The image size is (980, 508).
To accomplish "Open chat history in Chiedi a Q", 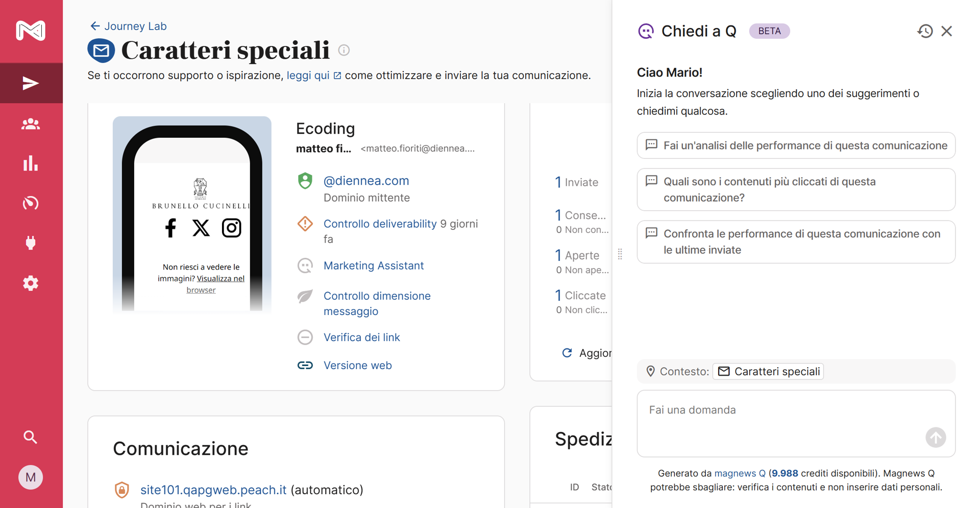I will (924, 31).
